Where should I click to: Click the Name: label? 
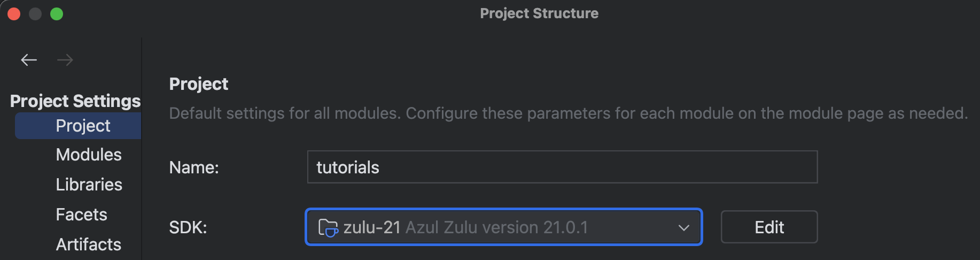[x=194, y=167]
